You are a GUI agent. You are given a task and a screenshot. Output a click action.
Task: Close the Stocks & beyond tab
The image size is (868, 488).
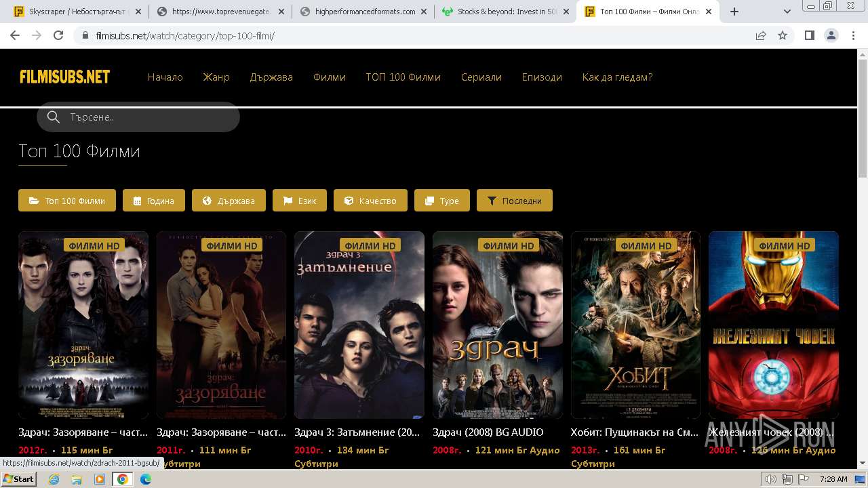566,12
